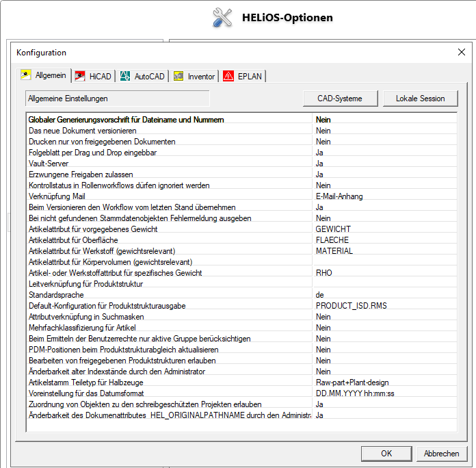The width and height of the screenshot is (476, 468).
Task: Select 'Mehrfachklassifizierung für Artikel' row
Action: coord(242,327)
